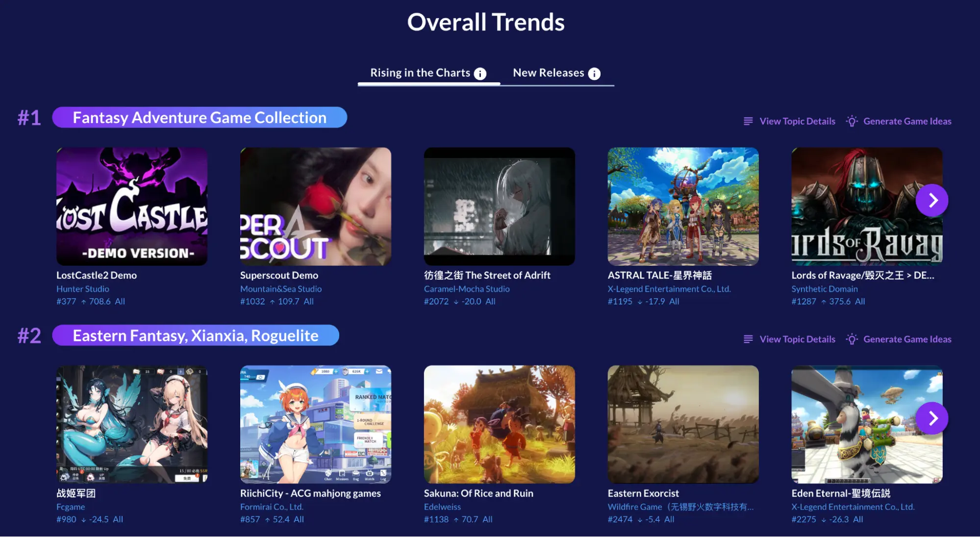Open Formirai Co., Ltd. developer link
This screenshot has height=537, width=980.
(x=272, y=507)
